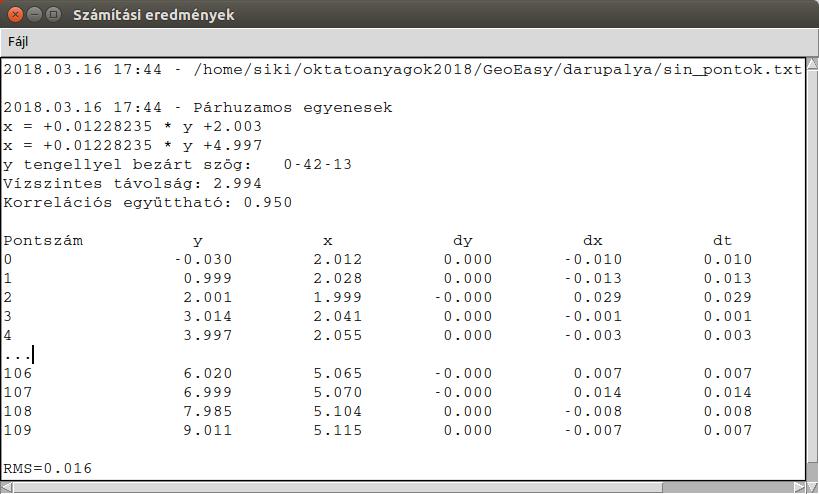Click the 'Párhuzamos egyenesek' heading line
819x494 pixels.
click(198, 108)
